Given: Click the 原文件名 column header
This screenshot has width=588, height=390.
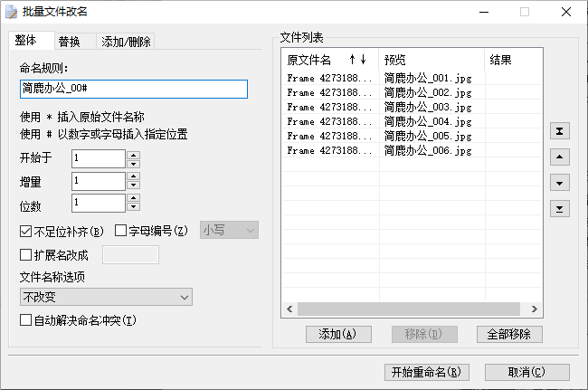Looking at the screenshot, I should coord(330,60).
